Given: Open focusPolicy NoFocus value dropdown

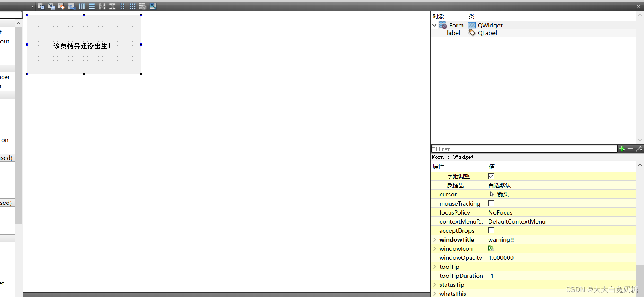Looking at the screenshot, I should point(561,212).
